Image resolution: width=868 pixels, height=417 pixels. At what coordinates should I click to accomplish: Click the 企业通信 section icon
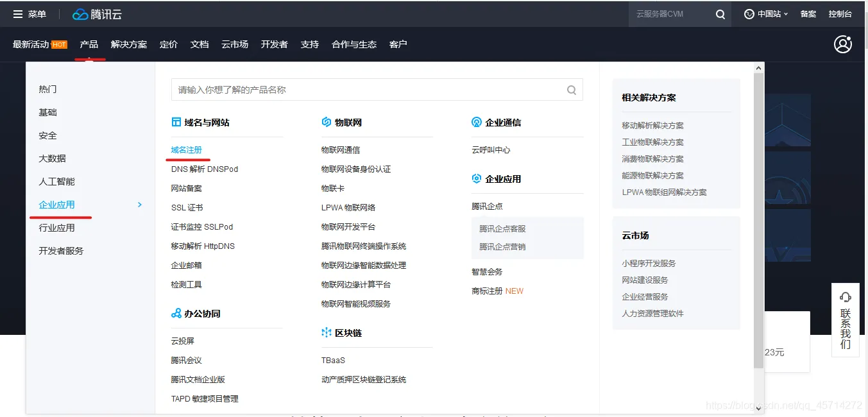[476, 121]
